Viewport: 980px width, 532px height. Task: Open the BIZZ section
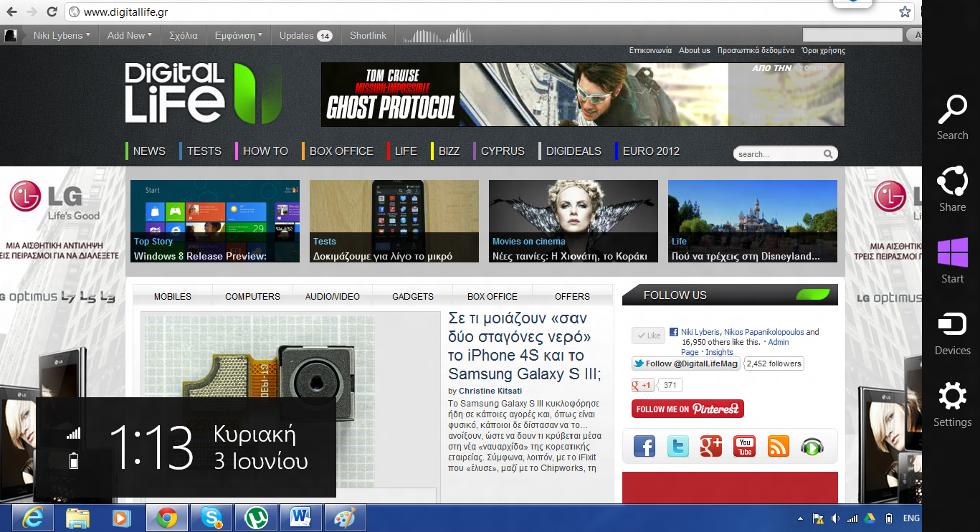click(449, 151)
